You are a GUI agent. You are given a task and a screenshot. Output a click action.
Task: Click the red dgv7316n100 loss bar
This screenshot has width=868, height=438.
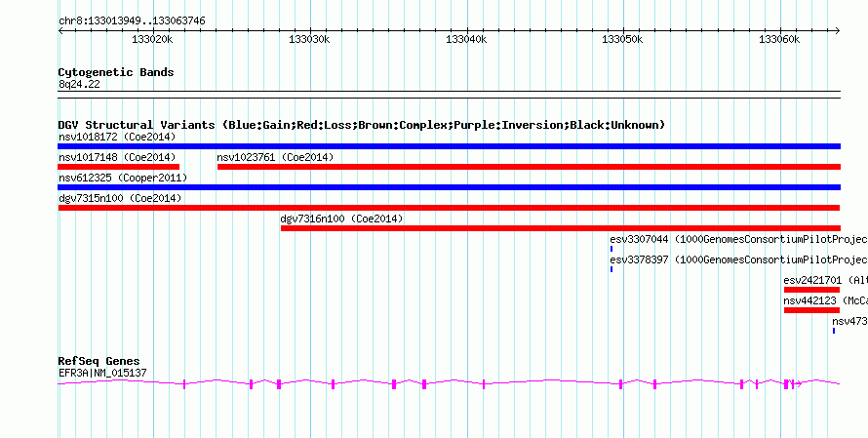pyautogui.click(x=560, y=228)
